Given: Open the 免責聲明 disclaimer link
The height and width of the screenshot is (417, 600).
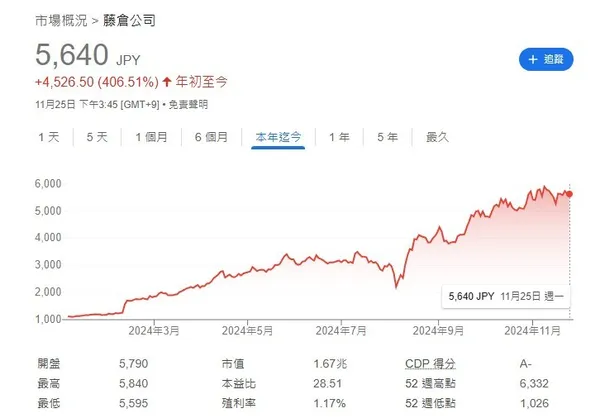Looking at the screenshot, I should 188,104.
